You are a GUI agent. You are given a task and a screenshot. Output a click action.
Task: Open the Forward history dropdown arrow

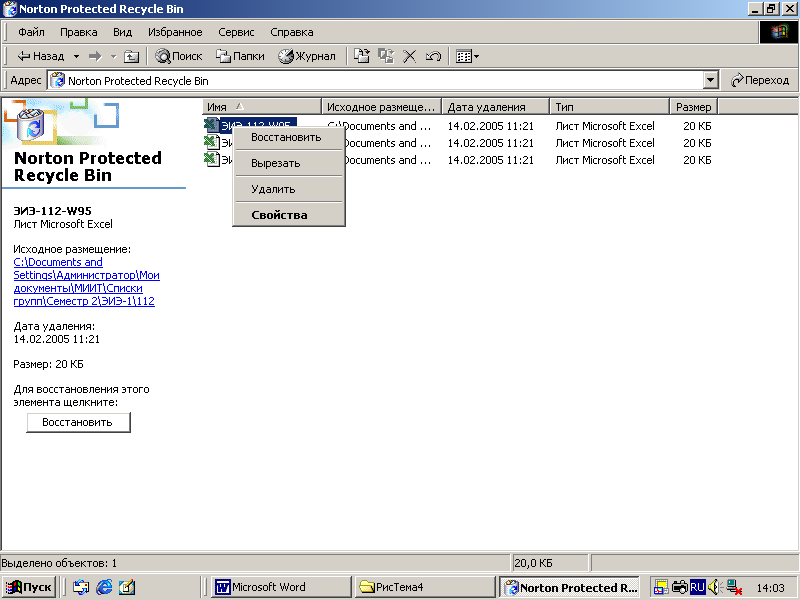tap(113, 56)
